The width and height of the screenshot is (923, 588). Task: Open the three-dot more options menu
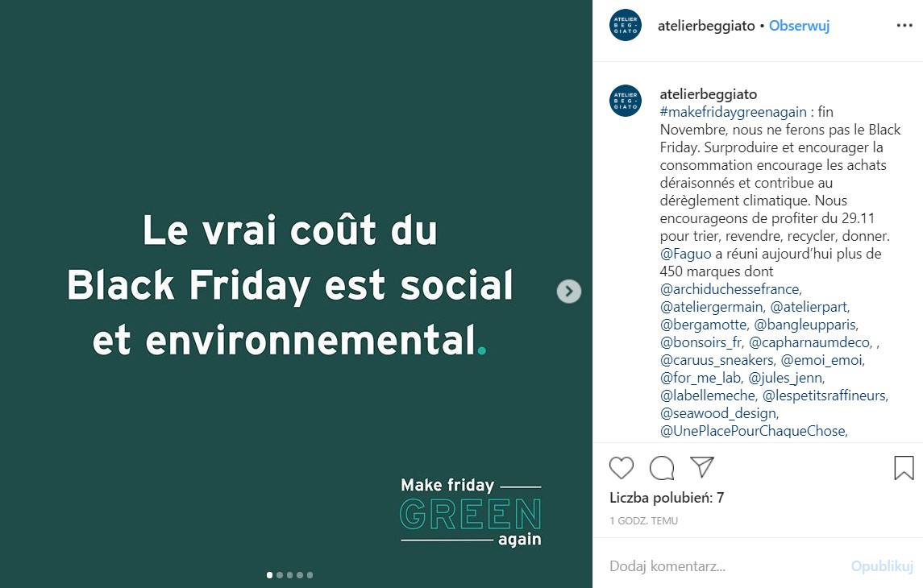(904, 26)
